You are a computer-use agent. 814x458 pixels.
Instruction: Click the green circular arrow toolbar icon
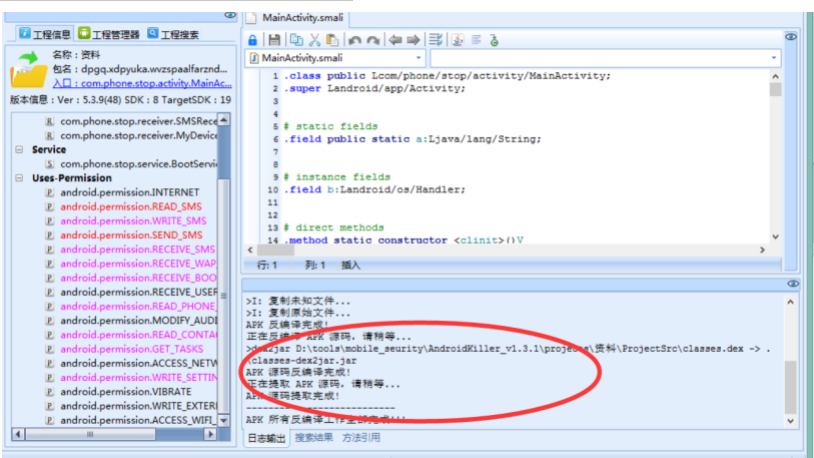tap(494, 40)
